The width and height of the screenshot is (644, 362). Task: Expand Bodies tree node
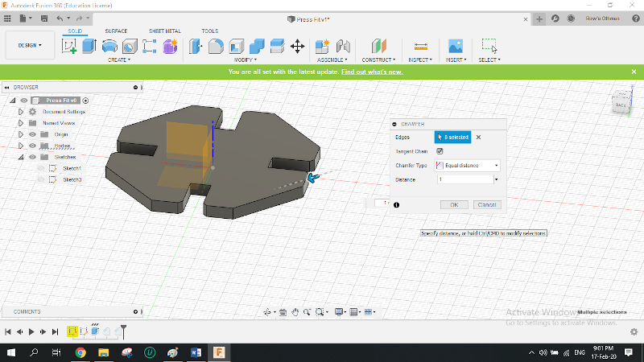(x=21, y=146)
